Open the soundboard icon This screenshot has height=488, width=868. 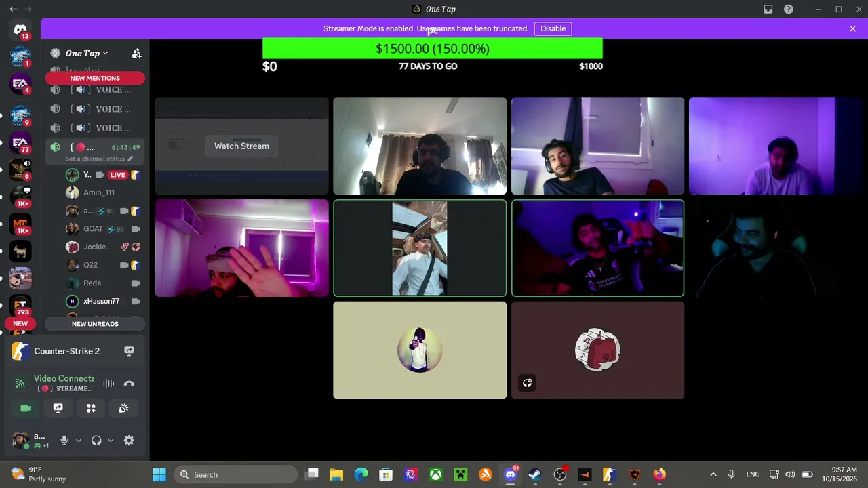(123, 408)
